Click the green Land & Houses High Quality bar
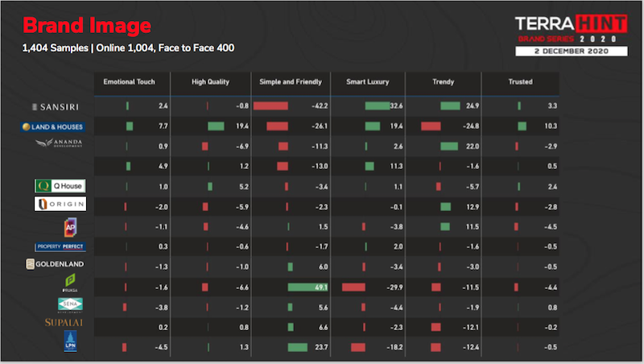Viewport: 644px width, 364px height. (x=216, y=126)
